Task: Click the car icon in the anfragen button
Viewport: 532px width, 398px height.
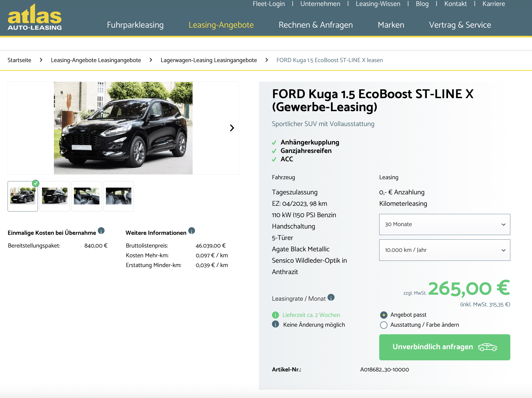Action: pyautogui.click(x=488, y=347)
